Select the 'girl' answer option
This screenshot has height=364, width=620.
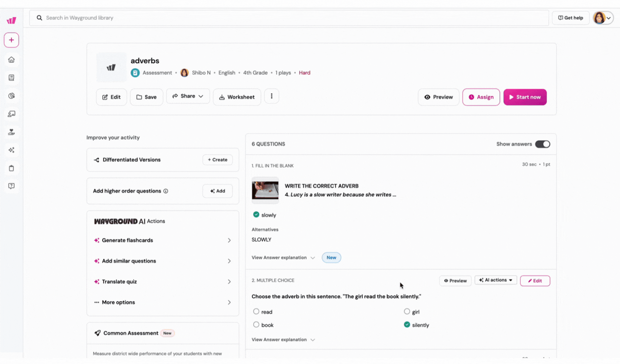point(407,311)
